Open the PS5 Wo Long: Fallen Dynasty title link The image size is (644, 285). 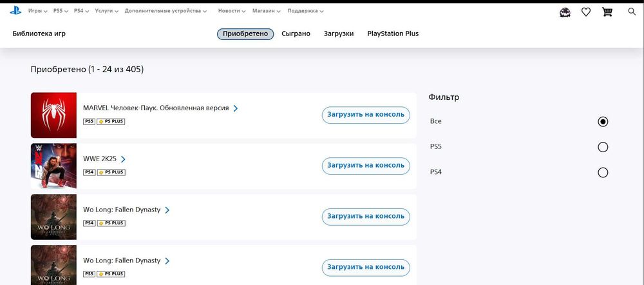122,260
